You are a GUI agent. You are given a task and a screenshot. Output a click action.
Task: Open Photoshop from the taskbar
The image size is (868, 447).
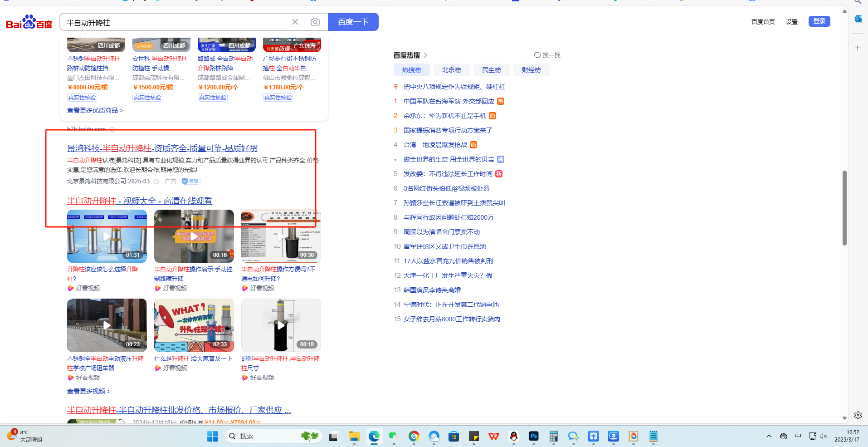533,436
